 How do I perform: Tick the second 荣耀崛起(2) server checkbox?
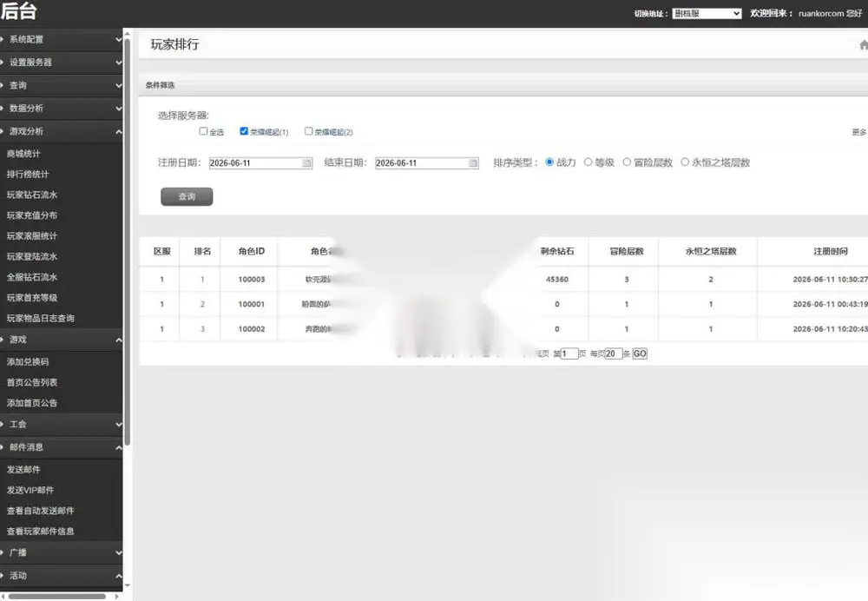coord(308,131)
